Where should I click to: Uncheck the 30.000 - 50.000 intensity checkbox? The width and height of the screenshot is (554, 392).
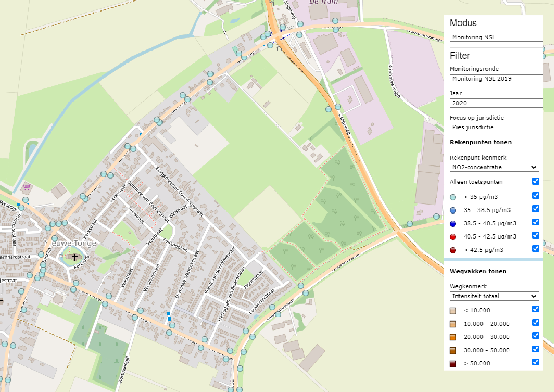(x=535, y=349)
